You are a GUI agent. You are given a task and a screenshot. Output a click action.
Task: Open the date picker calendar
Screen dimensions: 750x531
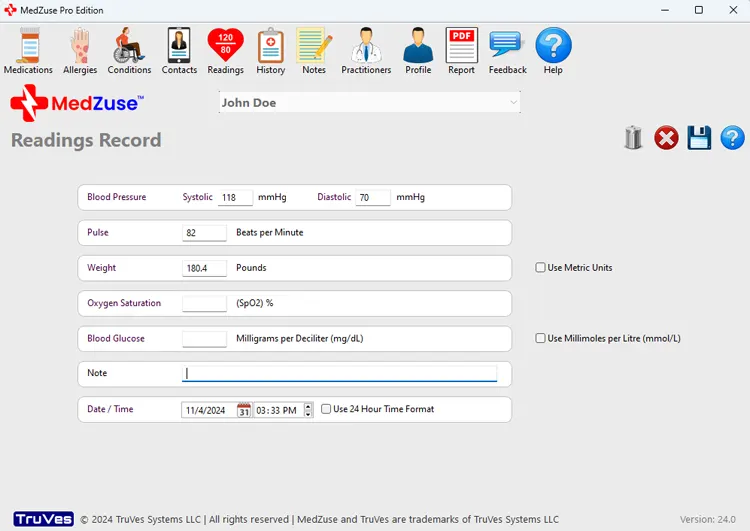click(244, 410)
